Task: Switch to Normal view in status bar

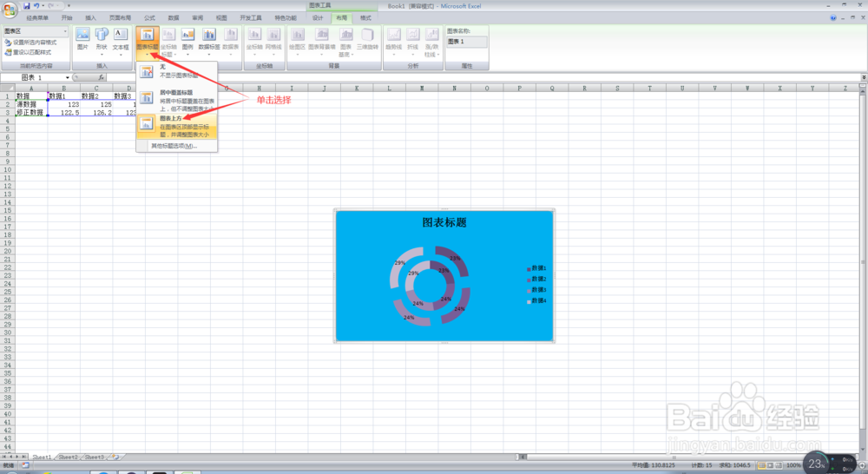Action: click(x=762, y=465)
